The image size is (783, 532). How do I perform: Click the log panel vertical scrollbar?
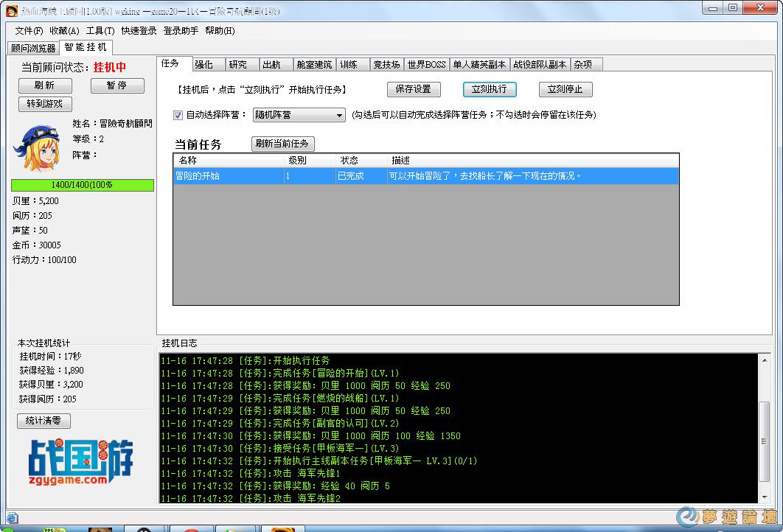tap(764, 442)
